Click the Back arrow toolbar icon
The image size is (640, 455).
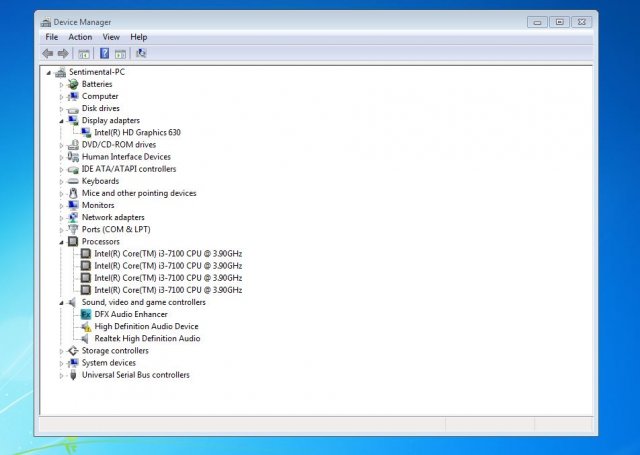pyautogui.click(x=47, y=53)
